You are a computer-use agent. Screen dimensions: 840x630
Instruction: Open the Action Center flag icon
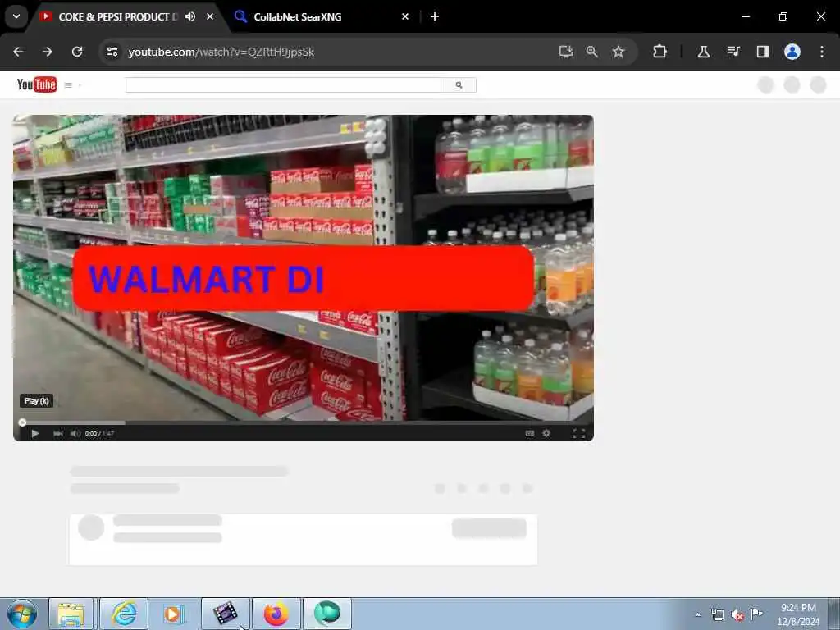(x=756, y=614)
